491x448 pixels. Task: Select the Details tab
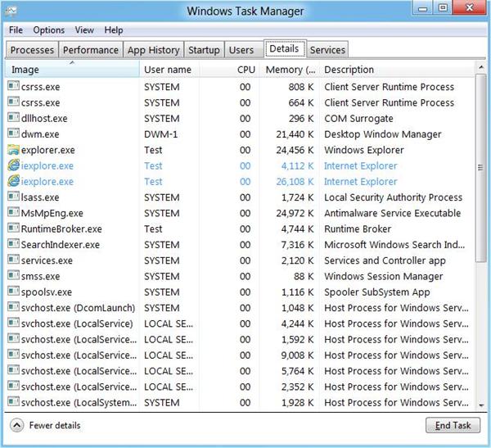tap(284, 48)
